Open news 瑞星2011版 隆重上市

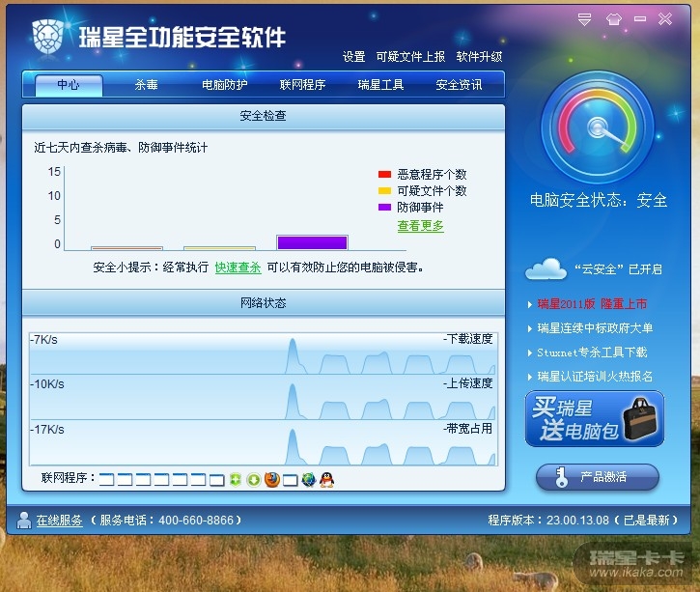(592, 304)
